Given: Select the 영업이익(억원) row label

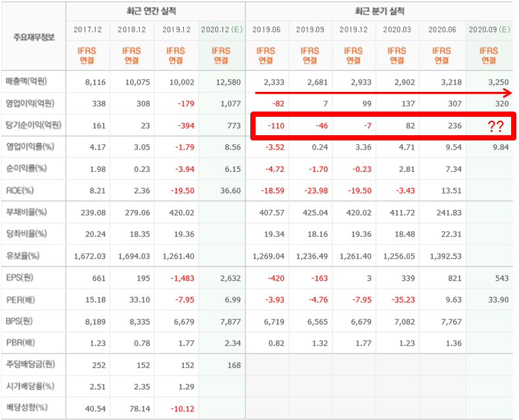Looking at the screenshot, I should click(30, 104).
